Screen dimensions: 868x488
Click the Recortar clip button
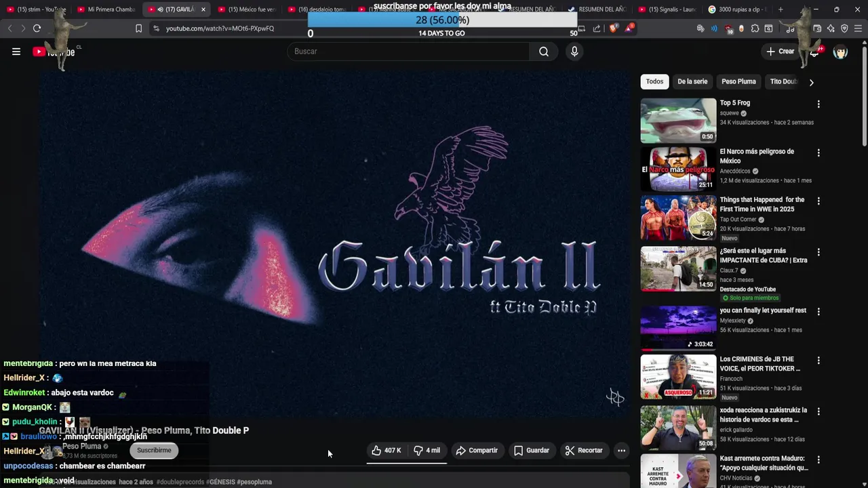[x=584, y=450]
